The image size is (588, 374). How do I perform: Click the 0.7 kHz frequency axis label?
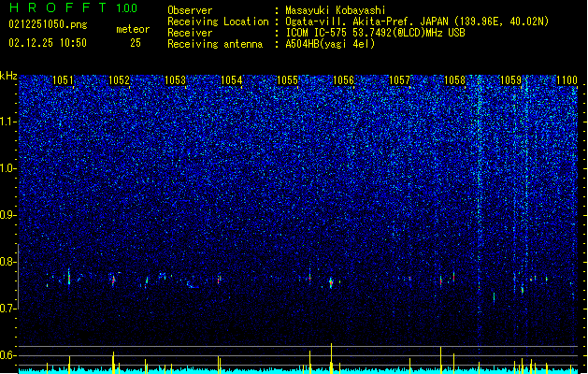coord(7,309)
